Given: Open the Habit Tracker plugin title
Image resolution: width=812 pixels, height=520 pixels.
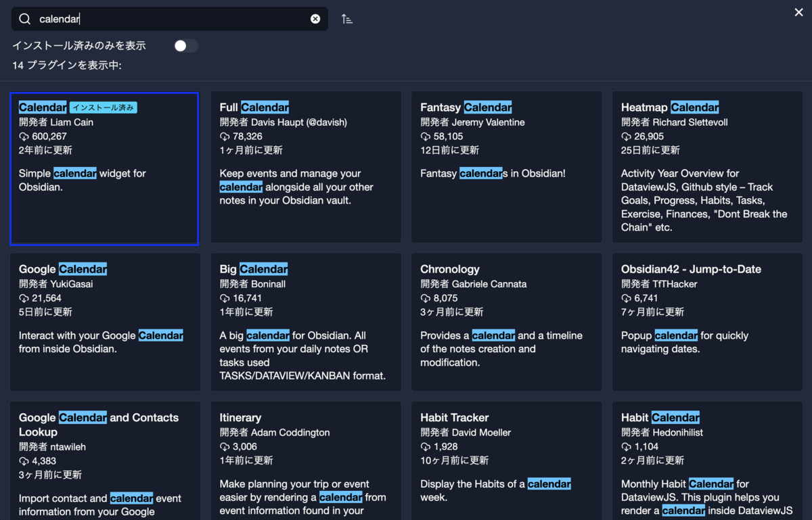Looking at the screenshot, I should pyautogui.click(x=455, y=418).
